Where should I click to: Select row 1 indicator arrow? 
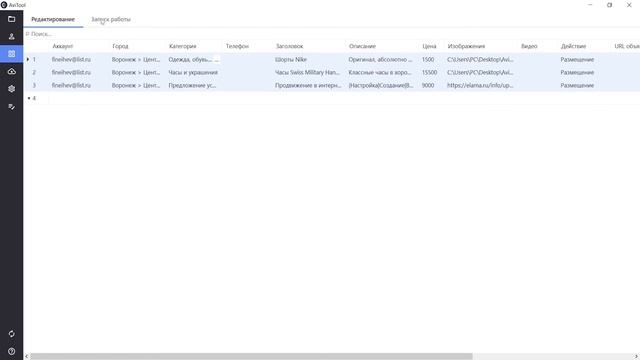point(28,59)
